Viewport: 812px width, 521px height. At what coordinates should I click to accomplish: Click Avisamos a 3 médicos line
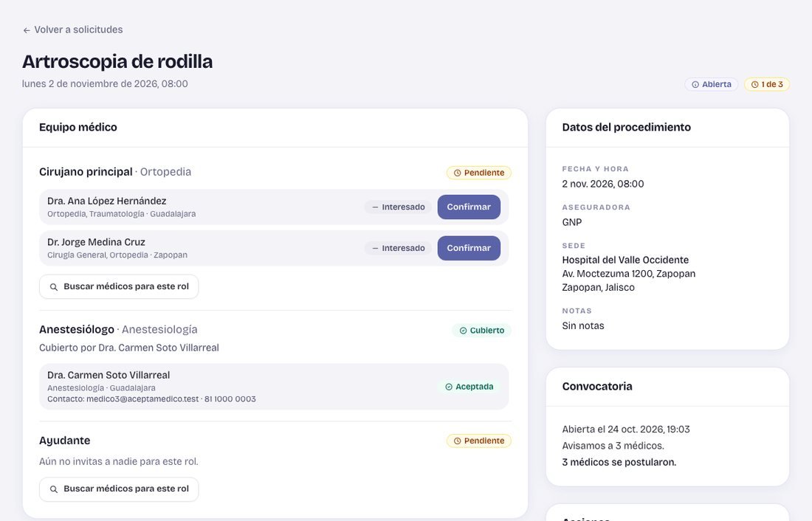pyautogui.click(x=613, y=446)
